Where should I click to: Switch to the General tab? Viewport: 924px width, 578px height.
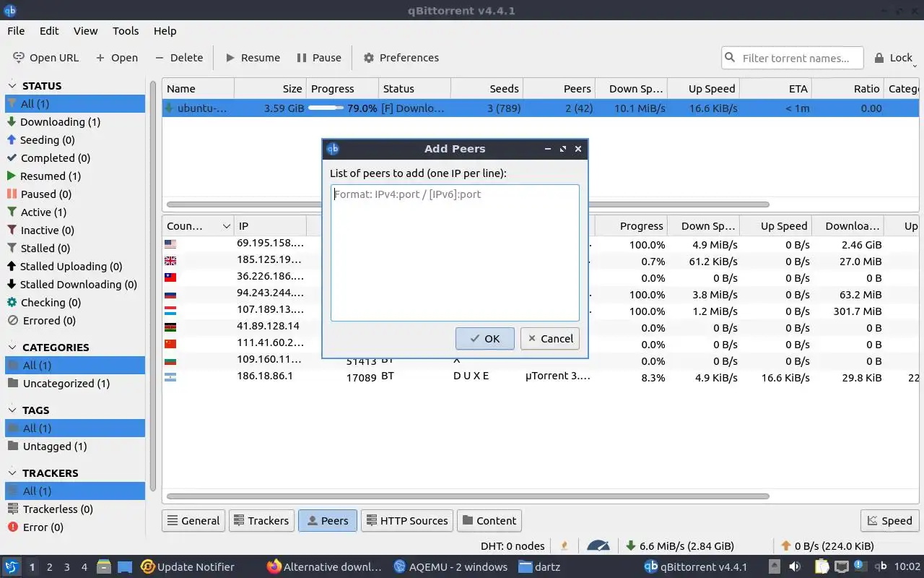click(193, 520)
